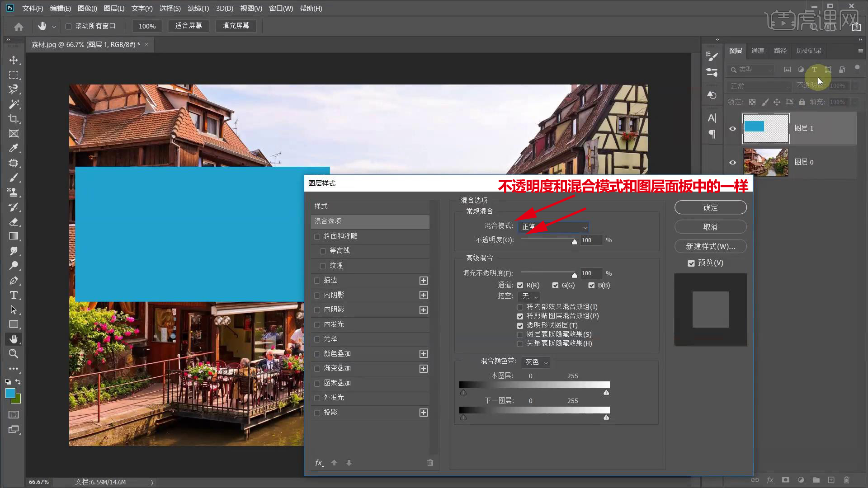Enable the Color Overlay (颜色叠加) checkbox

point(317,354)
